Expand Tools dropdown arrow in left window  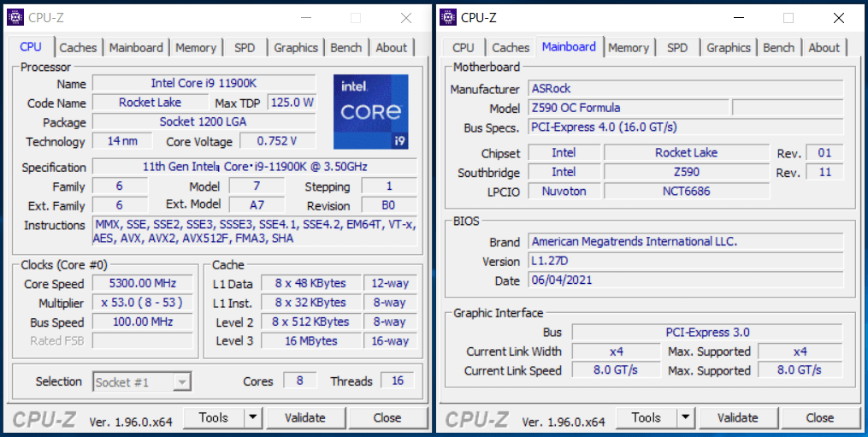253,418
